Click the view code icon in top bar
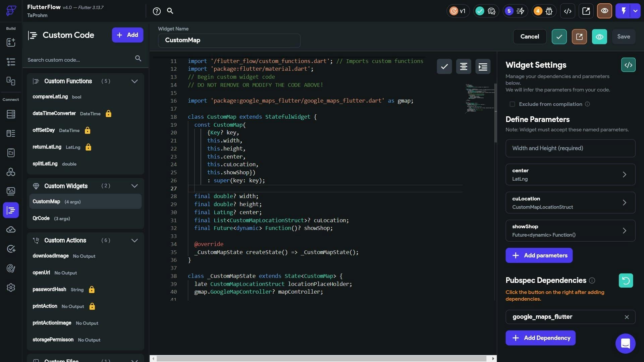644x362 pixels. pos(568,11)
